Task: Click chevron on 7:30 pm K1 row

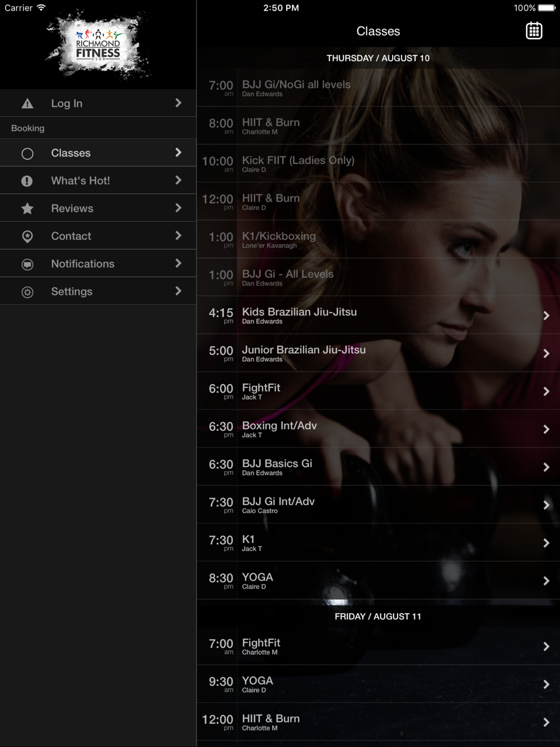Action: click(546, 543)
